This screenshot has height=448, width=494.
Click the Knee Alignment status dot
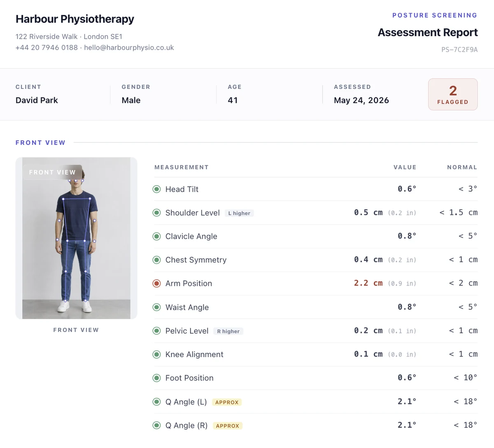point(156,355)
